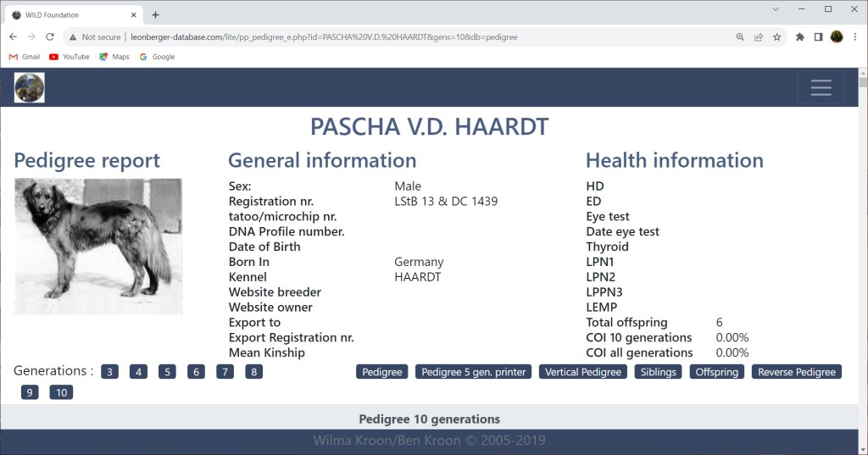Show 6 generations
The height and width of the screenshot is (455, 868).
(196, 372)
